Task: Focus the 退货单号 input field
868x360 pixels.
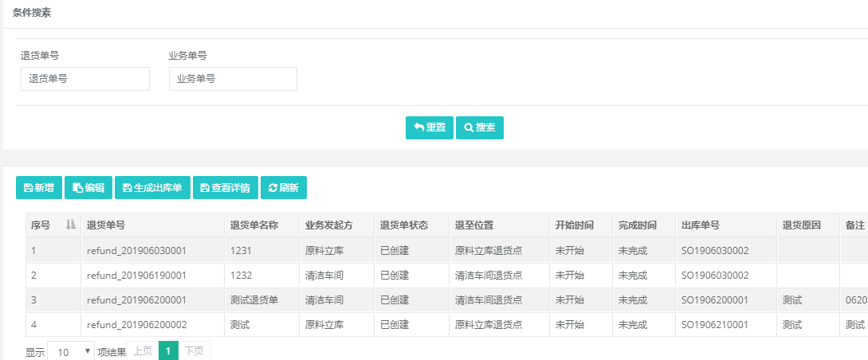Action: tap(85, 79)
